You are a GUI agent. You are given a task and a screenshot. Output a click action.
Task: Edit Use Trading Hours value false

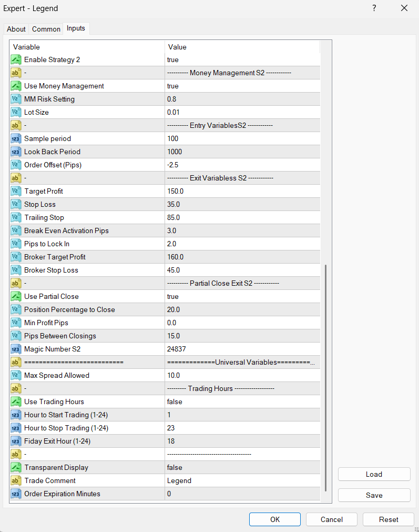[242, 401]
